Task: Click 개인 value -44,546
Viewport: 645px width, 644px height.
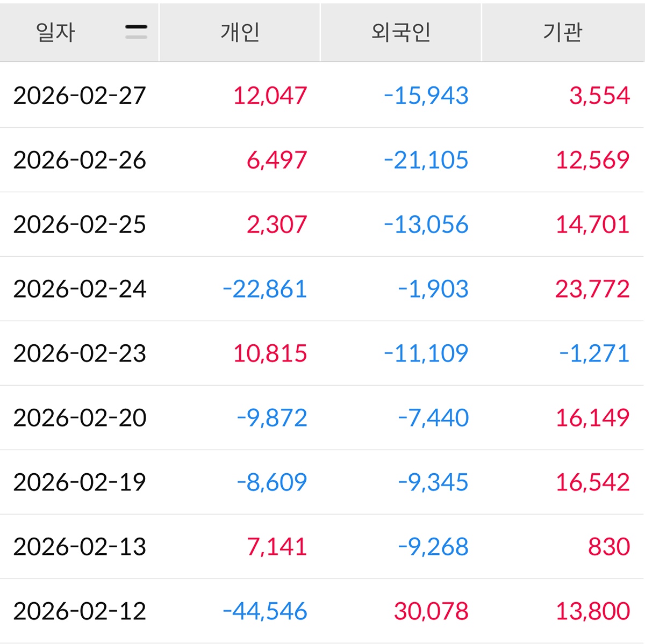Action: tap(264, 611)
